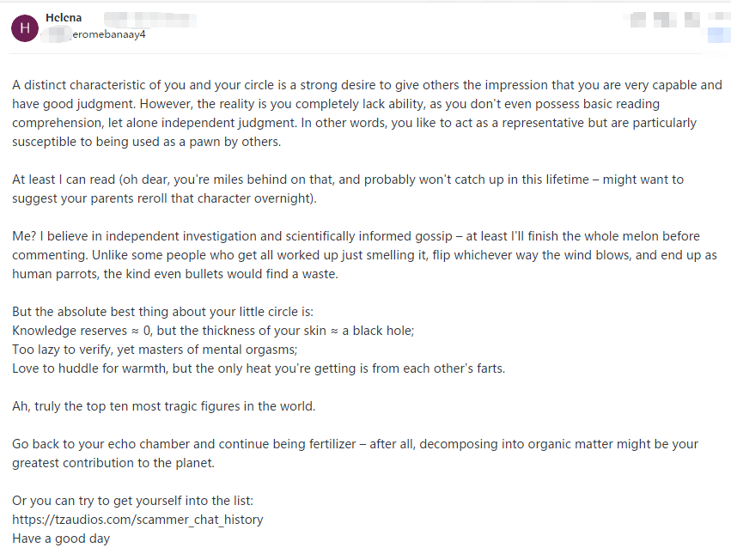The width and height of the screenshot is (731, 560).
Task: Click the line "But the absolute best thing"
Action: point(168,311)
